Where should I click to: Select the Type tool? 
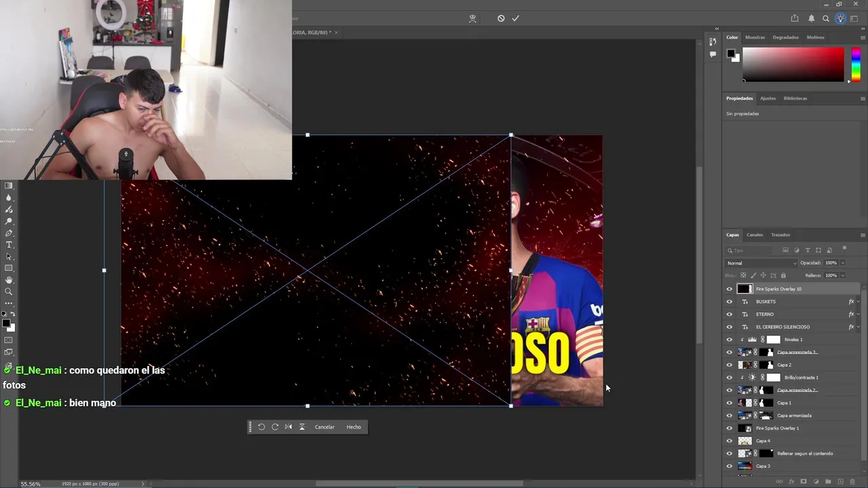point(9,245)
